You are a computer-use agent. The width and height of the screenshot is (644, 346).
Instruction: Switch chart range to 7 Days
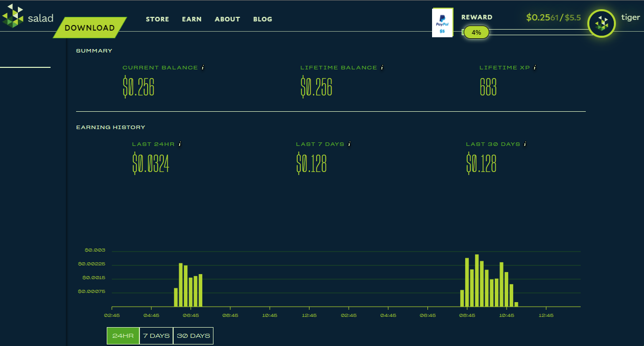pyautogui.click(x=156, y=336)
